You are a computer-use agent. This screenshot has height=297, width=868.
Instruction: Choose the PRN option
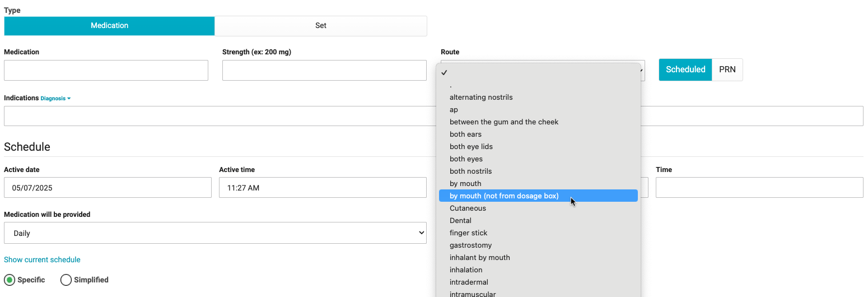point(727,70)
